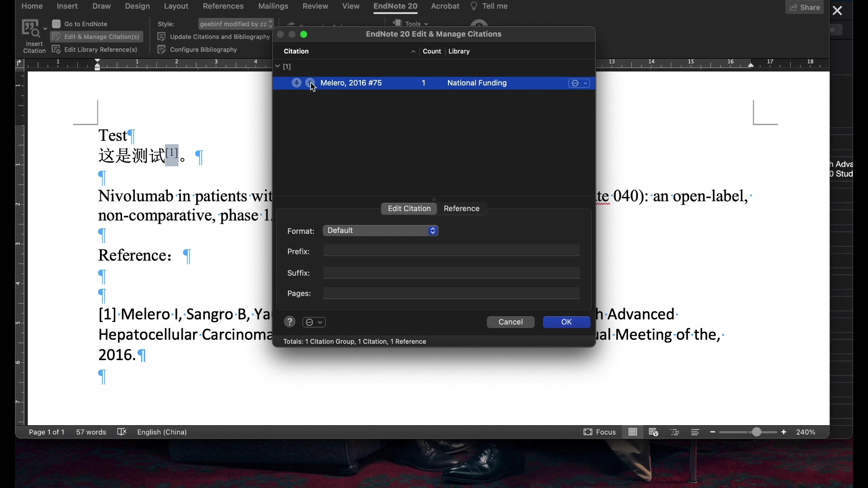Viewport: 868px width, 488px height.
Task: Switch to the Edit Citation tab
Action: pos(409,209)
